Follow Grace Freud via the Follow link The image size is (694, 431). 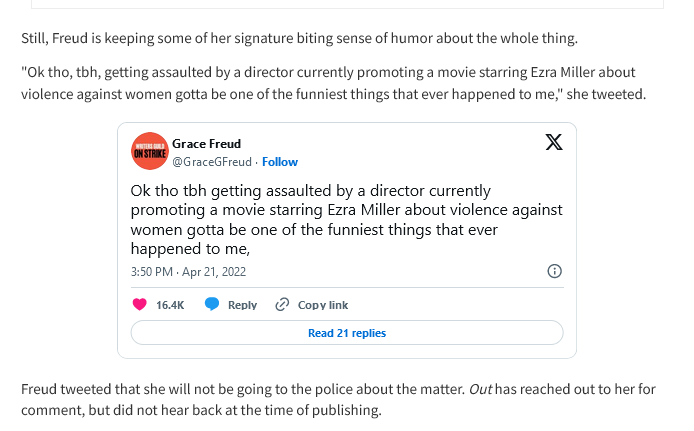[x=280, y=162]
